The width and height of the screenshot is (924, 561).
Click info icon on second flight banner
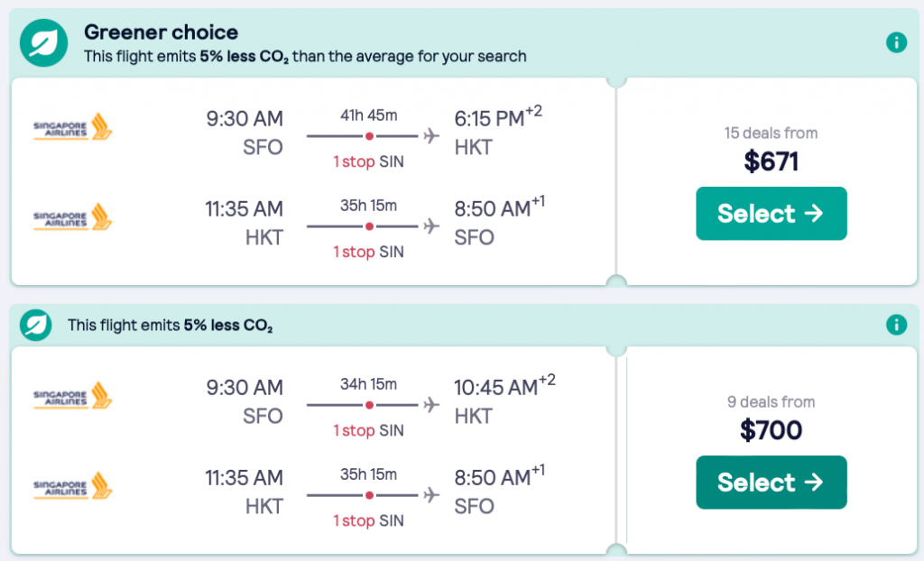pyautogui.click(x=895, y=325)
